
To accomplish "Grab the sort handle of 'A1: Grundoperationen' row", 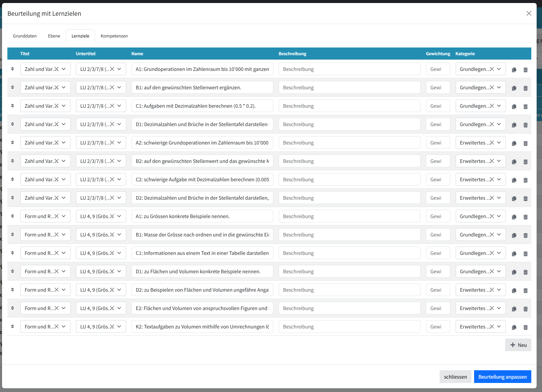I will [x=12, y=69].
